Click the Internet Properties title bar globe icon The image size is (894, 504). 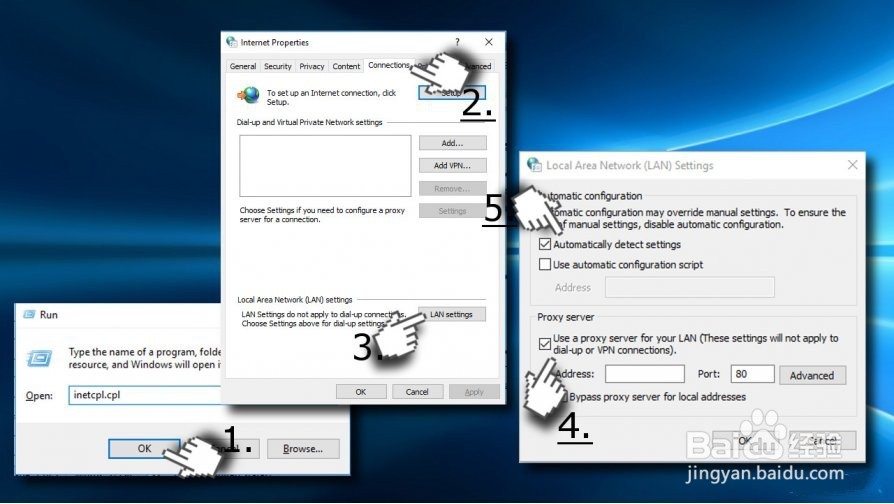point(231,42)
